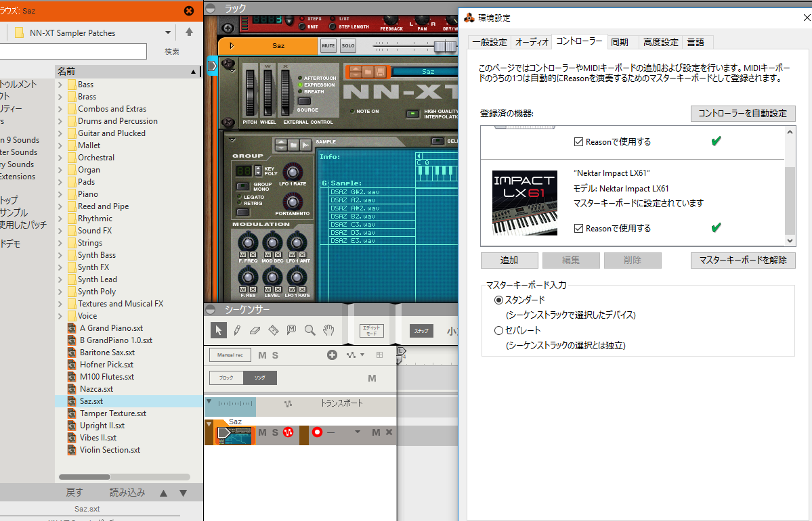This screenshot has height=521, width=812.
Task: Go up one folder level in browser
Action: click(x=189, y=32)
